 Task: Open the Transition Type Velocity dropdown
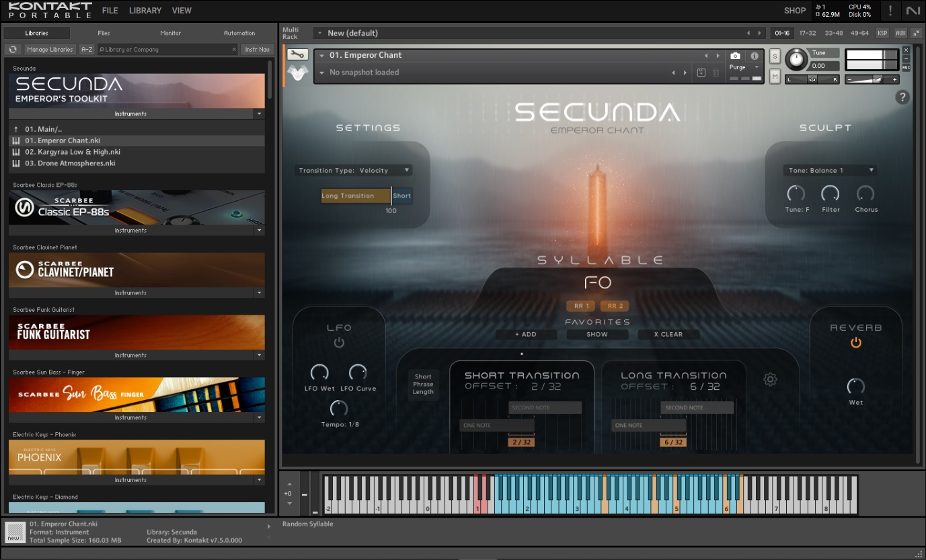tap(354, 171)
